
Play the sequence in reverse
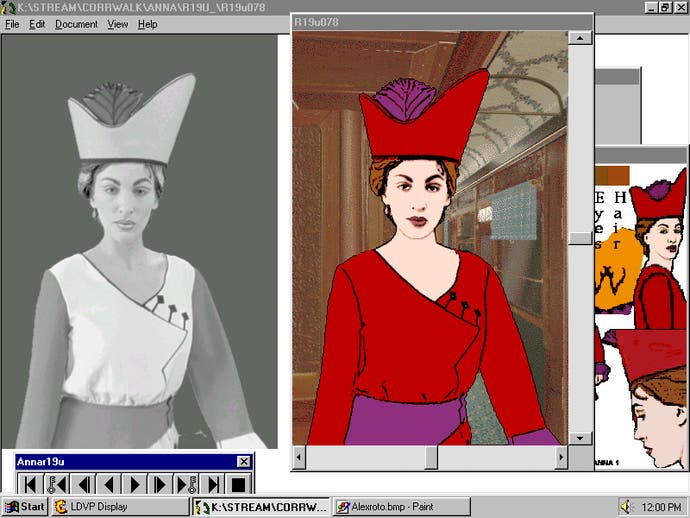pos(108,485)
